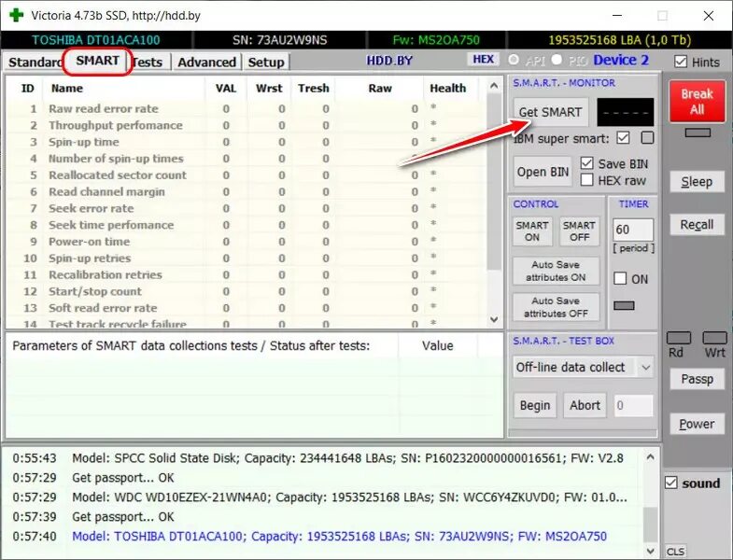Click the Power button
The height and width of the screenshot is (560, 733).
coord(697,424)
